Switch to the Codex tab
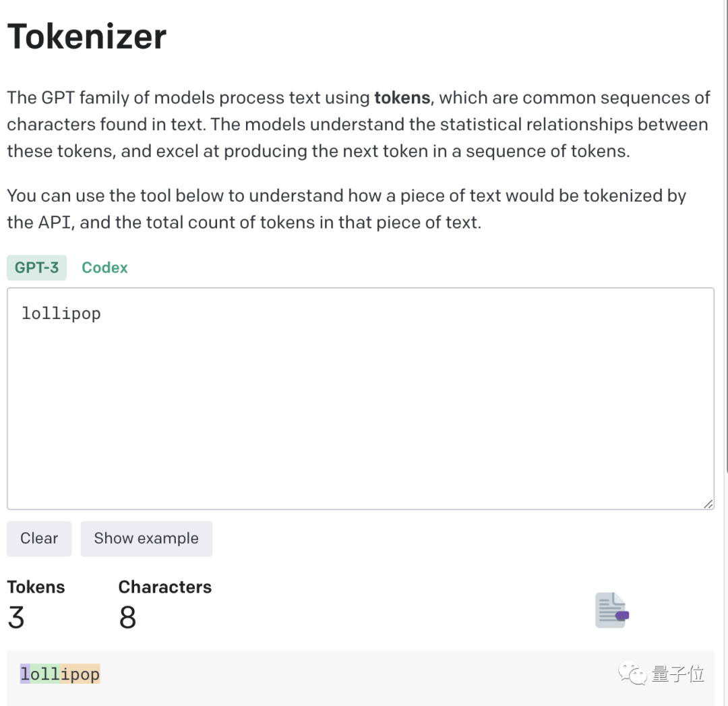Image resolution: width=728 pixels, height=706 pixels. (104, 268)
